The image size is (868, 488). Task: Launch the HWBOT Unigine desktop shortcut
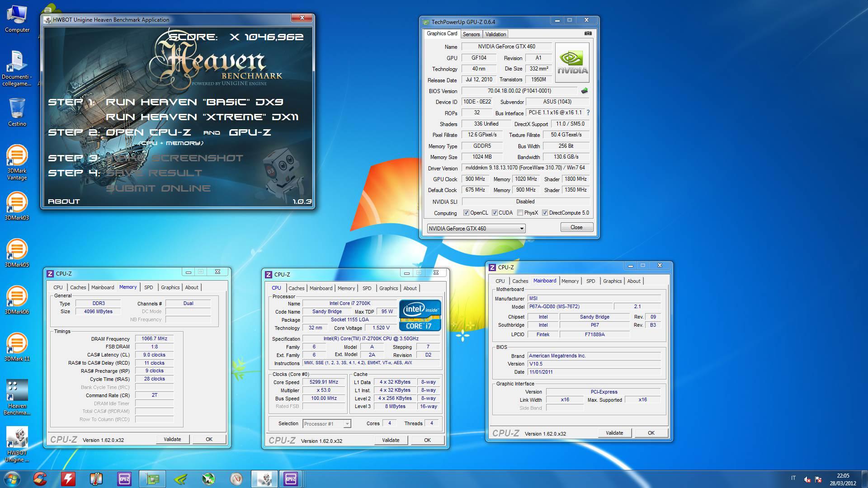click(17, 445)
